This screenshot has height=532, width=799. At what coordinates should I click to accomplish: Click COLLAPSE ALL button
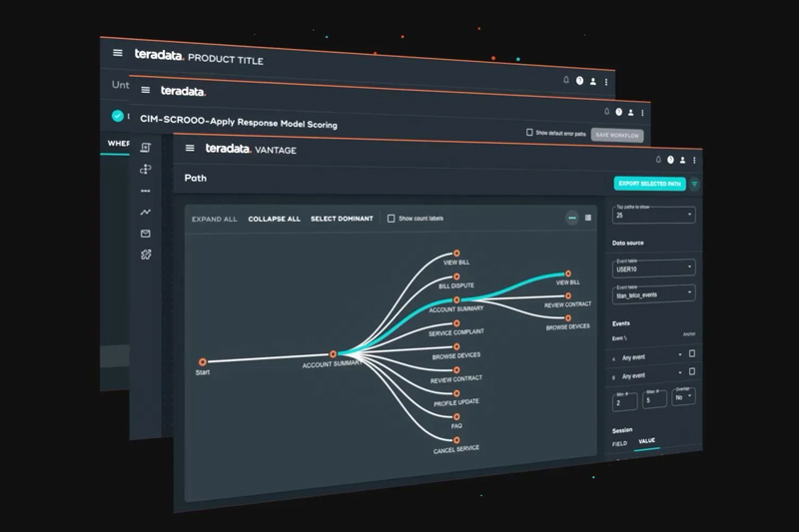[x=274, y=219]
